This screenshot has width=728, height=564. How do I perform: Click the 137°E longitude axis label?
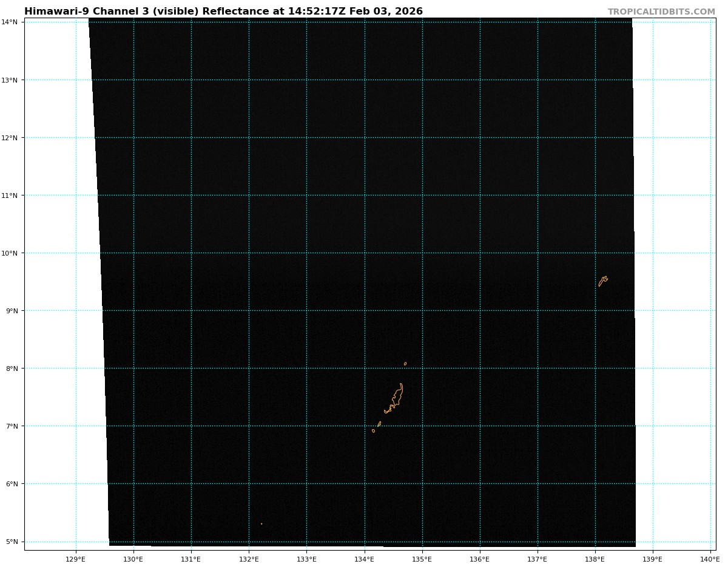pyautogui.click(x=537, y=559)
